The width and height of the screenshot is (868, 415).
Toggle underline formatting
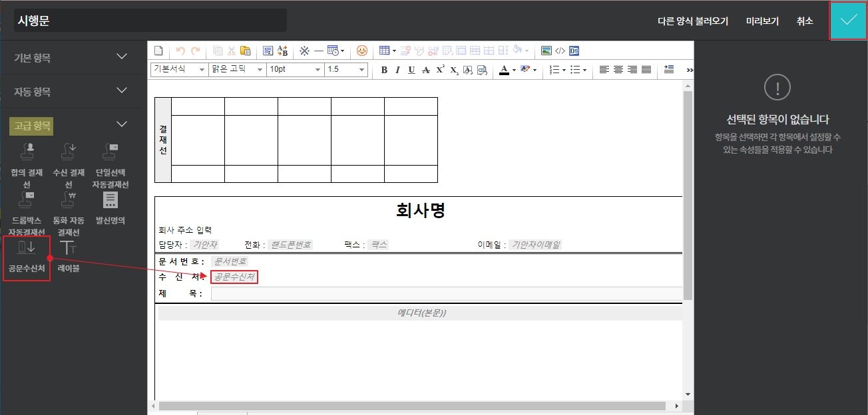[411, 70]
